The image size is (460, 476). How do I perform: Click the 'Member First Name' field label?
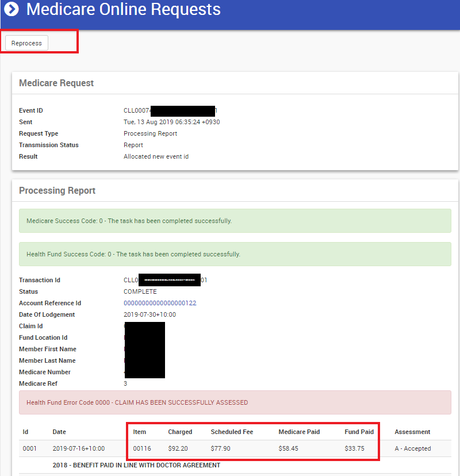click(48, 349)
